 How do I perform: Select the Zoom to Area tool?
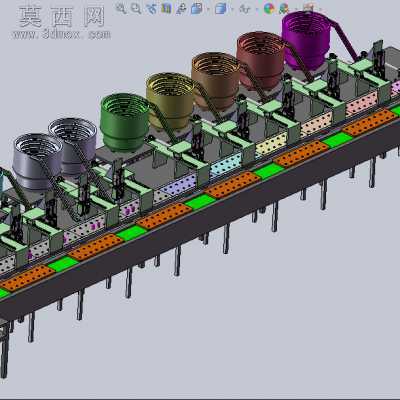(136, 8)
